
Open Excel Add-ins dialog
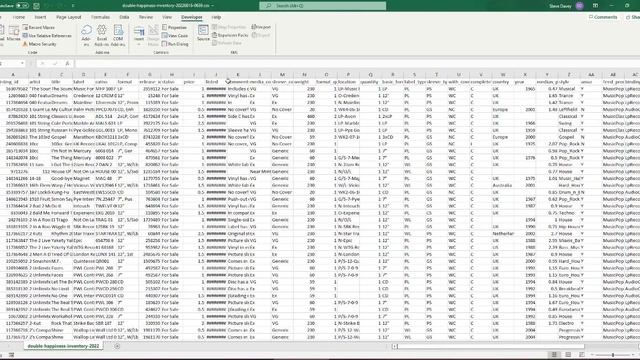(102, 35)
